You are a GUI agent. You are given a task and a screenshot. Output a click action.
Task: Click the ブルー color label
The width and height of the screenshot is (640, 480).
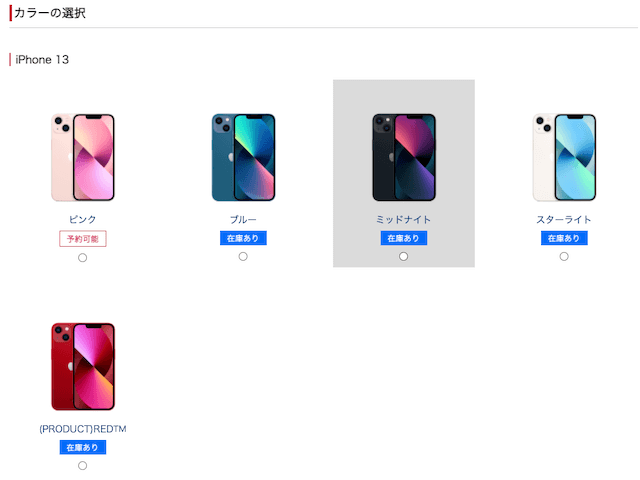pyautogui.click(x=243, y=220)
